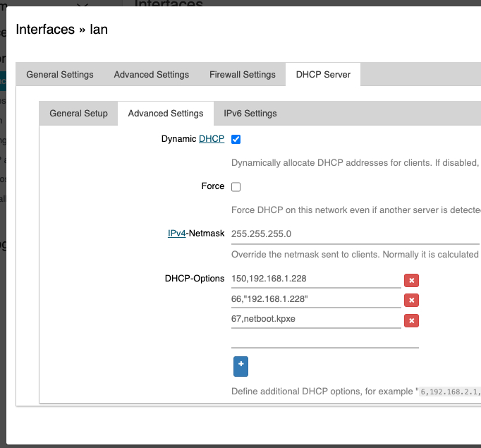This screenshot has width=481, height=448.
Task: Remove the 67,netboot.kpxe DHCP option
Action: coord(411,321)
